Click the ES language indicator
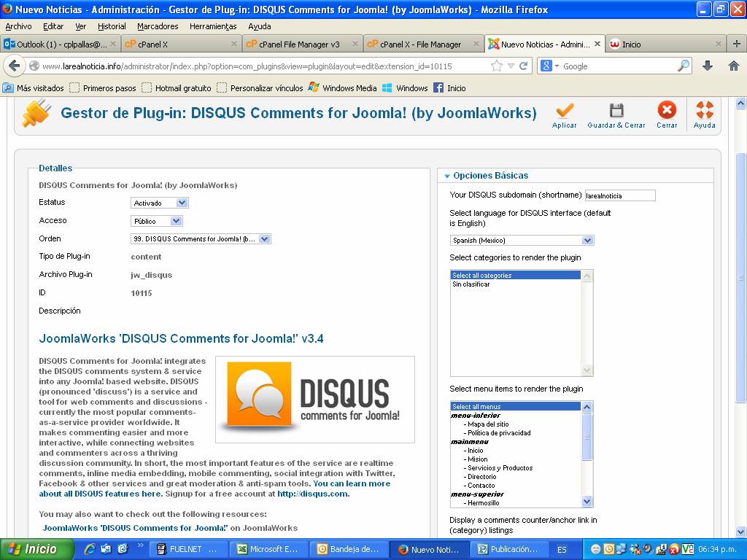Image resolution: width=747 pixels, height=560 pixels. pos(562,550)
